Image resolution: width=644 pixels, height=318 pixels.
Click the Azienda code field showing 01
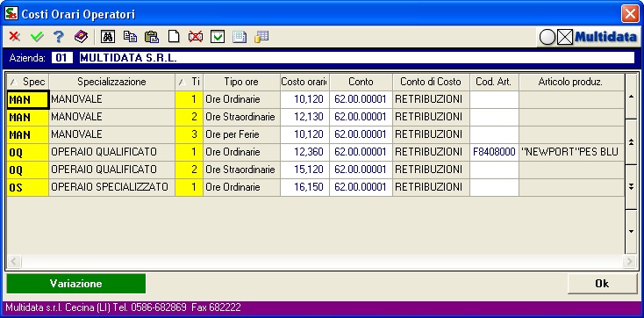62,58
